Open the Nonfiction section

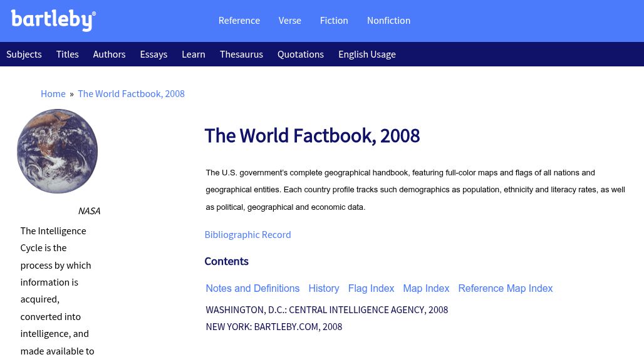(x=388, y=20)
